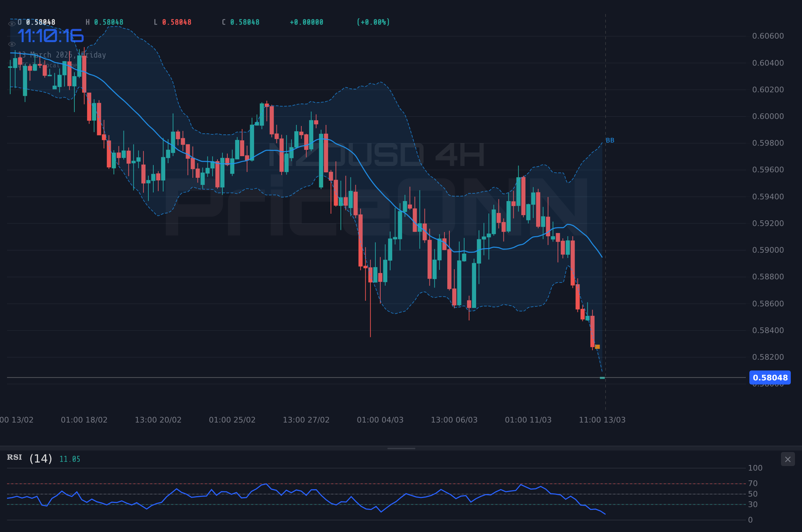
Task: Click the 01:00 11/03 time axis label
Action: click(528, 420)
